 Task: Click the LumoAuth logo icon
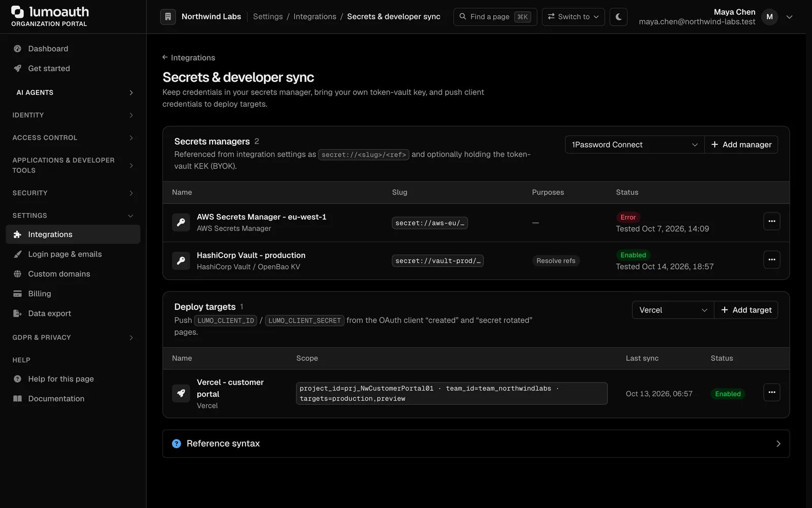(x=17, y=12)
